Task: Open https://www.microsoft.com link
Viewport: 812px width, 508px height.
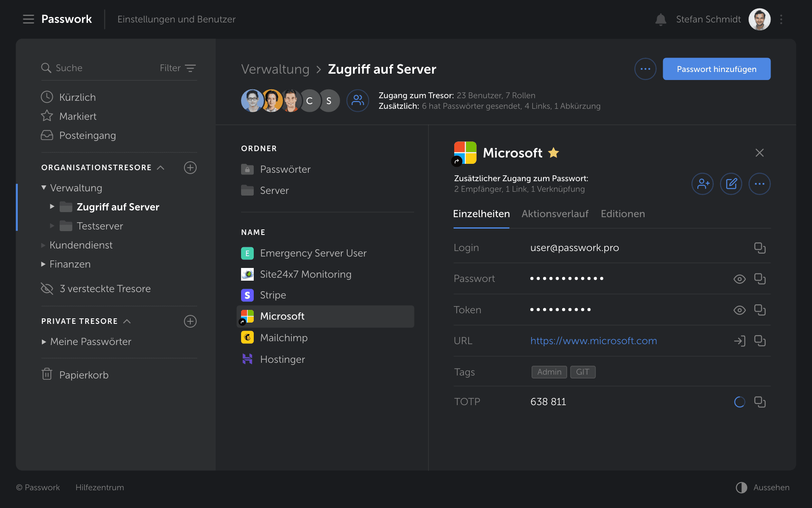Action: tap(593, 341)
